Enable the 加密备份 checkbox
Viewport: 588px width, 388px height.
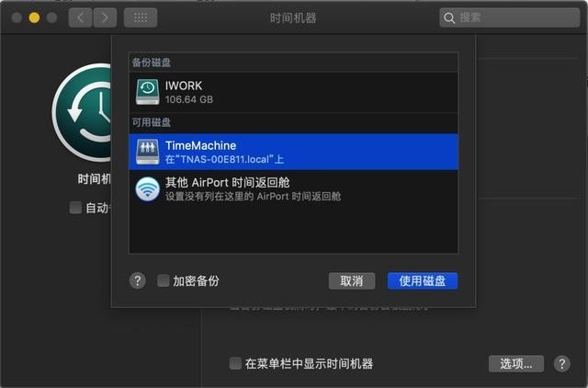click(x=164, y=280)
